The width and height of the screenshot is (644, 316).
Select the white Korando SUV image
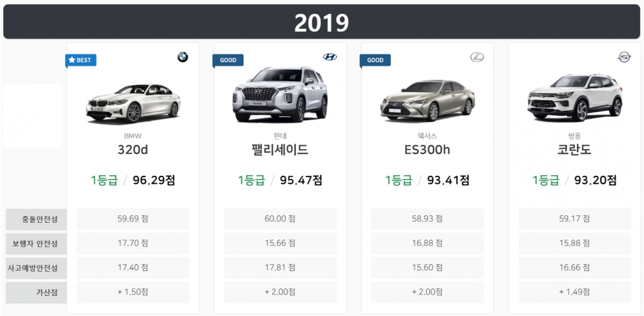tap(575, 98)
